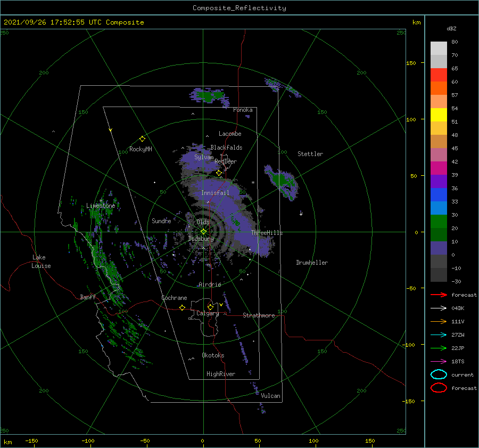Click the white cross marker near Drumheller
This screenshot has height=448, width=479.
(x=301, y=214)
